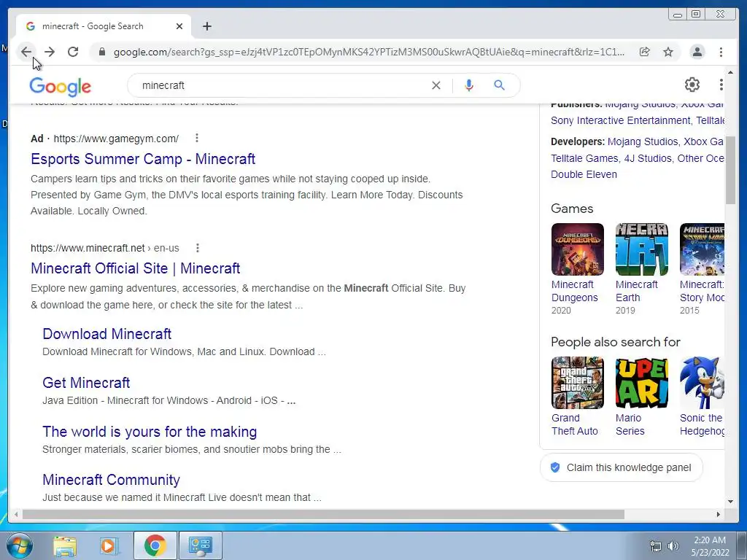Bookmark this page with the star icon

click(668, 52)
